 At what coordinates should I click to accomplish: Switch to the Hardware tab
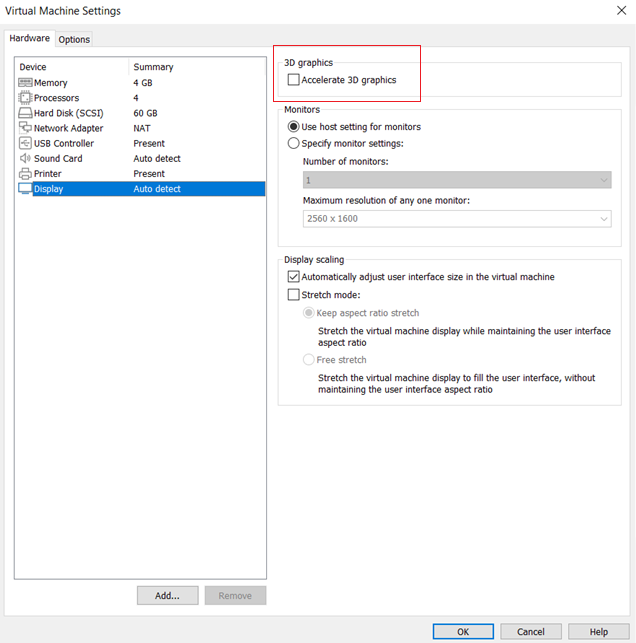pyautogui.click(x=29, y=38)
